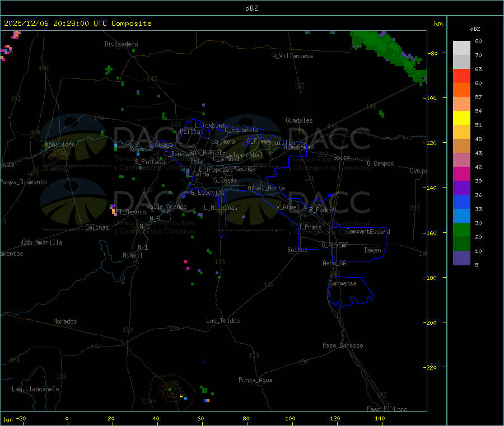Select the Bowen location label
This screenshot has height=426, width=504.
click(x=372, y=250)
